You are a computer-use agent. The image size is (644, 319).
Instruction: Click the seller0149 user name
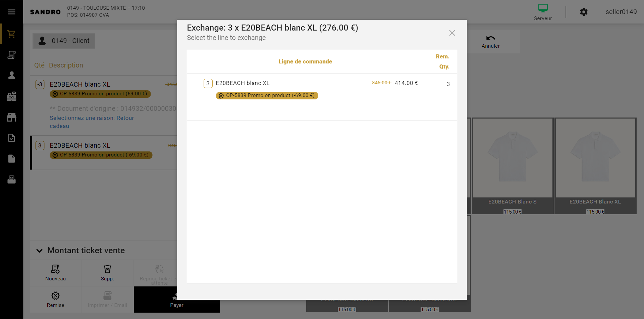(x=621, y=12)
